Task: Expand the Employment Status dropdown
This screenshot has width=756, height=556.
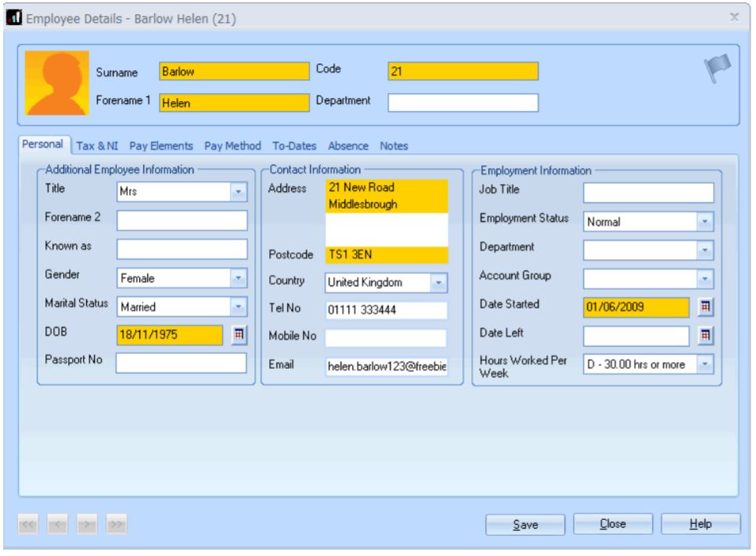Action: coord(705,222)
